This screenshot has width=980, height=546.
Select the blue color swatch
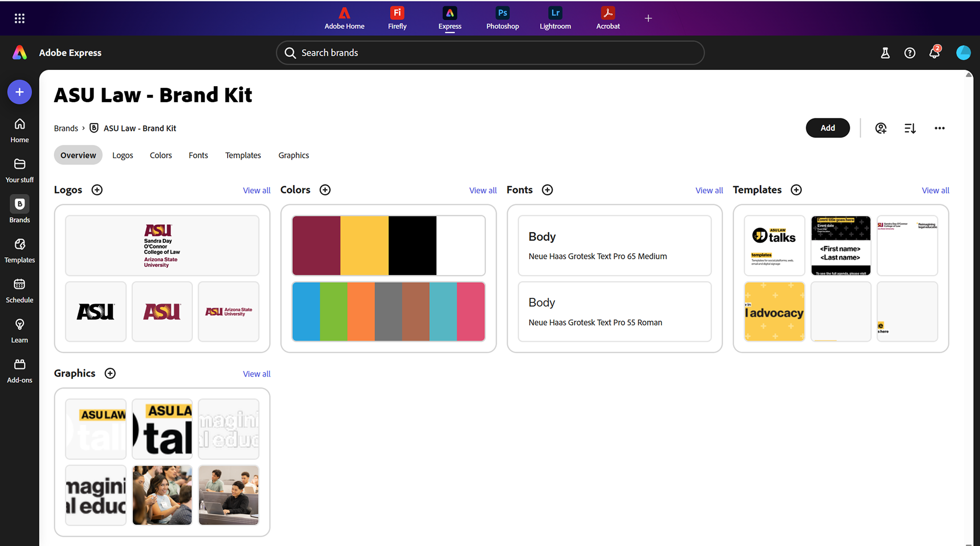(306, 311)
